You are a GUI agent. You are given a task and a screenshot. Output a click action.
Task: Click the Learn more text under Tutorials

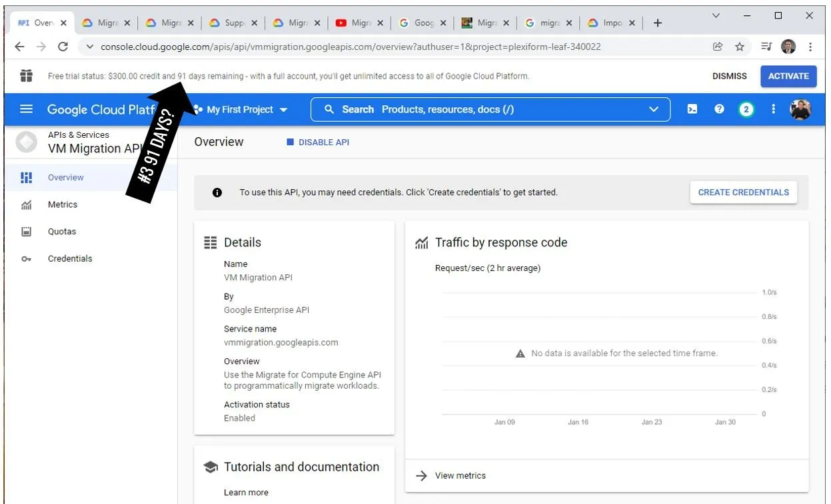pos(246,493)
